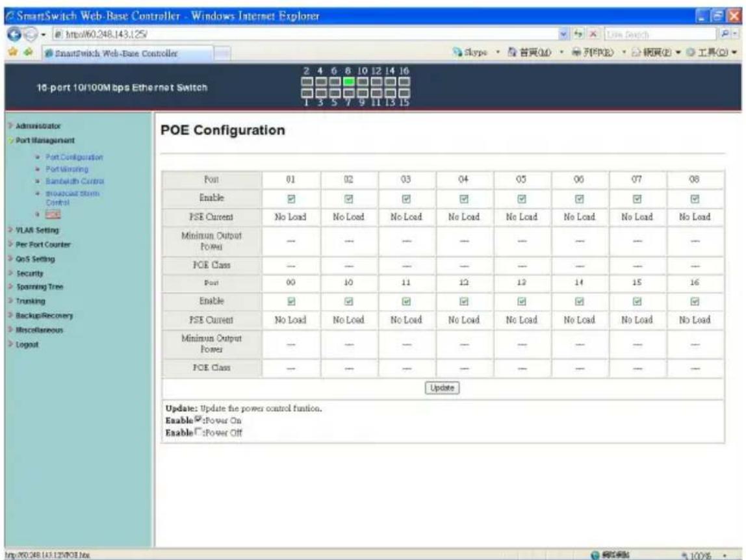The width and height of the screenshot is (746, 560).
Task: Stop loading with the red X icon
Action: coord(593,34)
